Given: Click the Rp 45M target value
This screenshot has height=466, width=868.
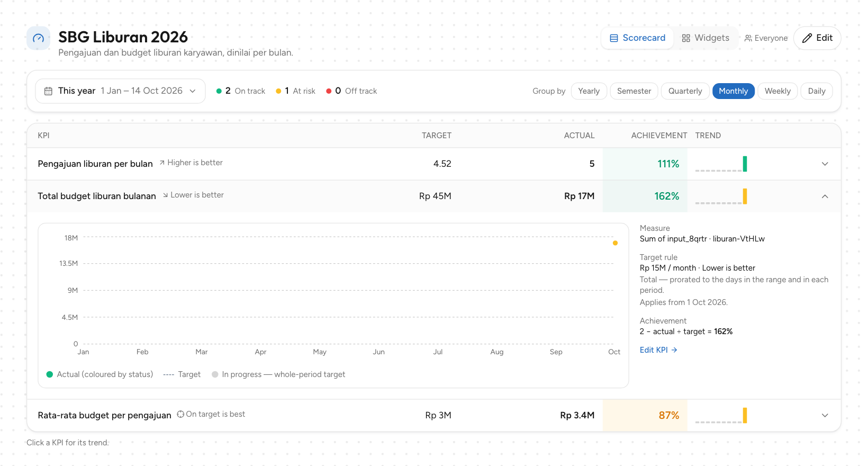Looking at the screenshot, I should pos(435,196).
